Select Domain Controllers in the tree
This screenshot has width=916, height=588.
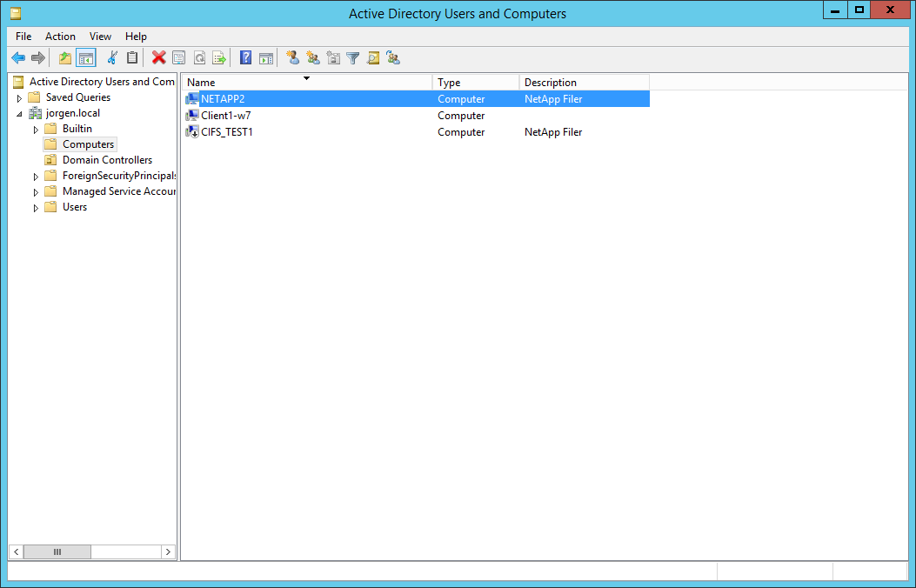click(x=107, y=160)
